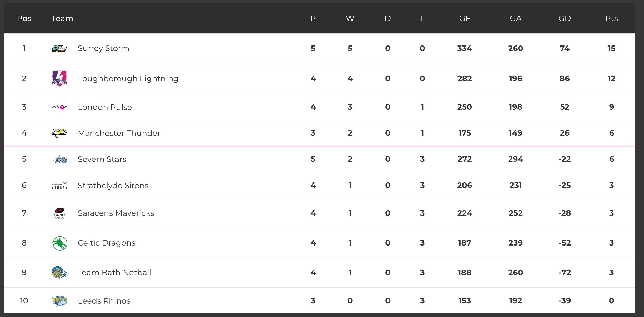The image size is (644, 317).
Task: Click the Leeds Rhinos team logo
Action: pyautogui.click(x=59, y=301)
